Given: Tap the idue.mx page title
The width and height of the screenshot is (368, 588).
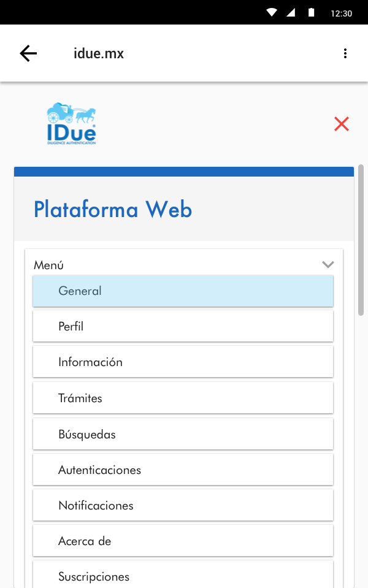Looking at the screenshot, I should (99, 53).
